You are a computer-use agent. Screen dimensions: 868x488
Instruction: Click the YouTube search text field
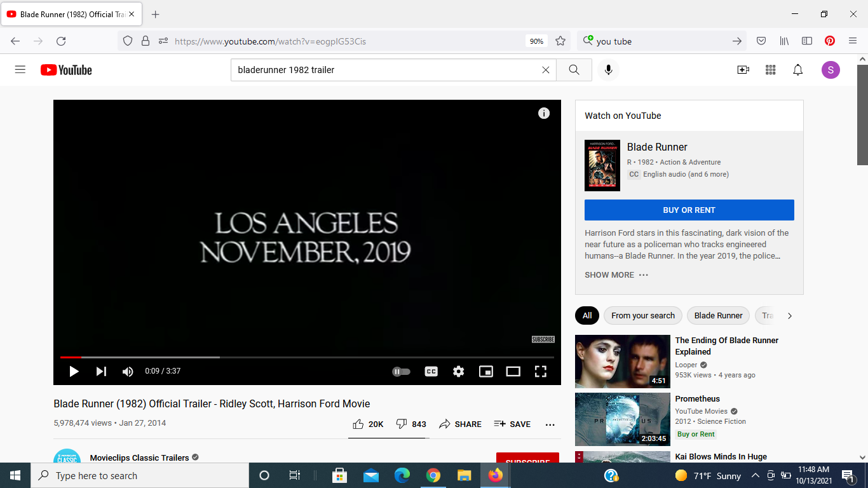(x=388, y=70)
